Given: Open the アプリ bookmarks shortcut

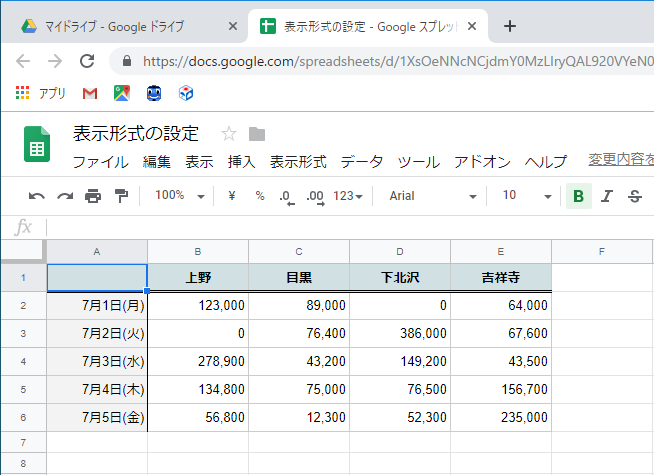Looking at the screenshot, I should point(40,93).
